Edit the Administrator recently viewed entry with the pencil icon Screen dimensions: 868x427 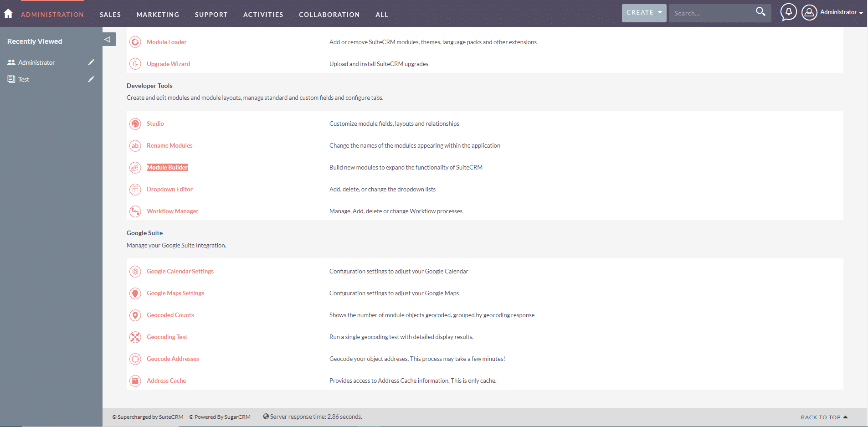pos(91,62)
